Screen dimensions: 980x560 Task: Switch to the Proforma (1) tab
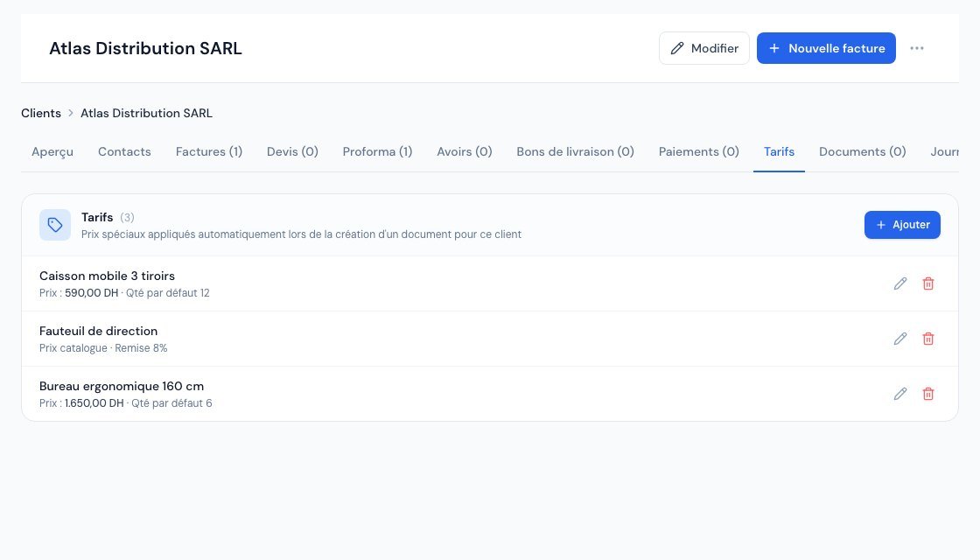(377, 152)
